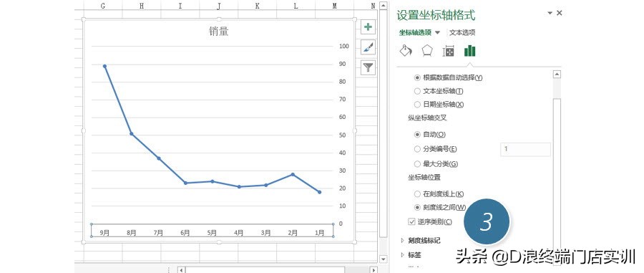Image resolution: width=644 pixels, height=273 pixels.
Task: Click the 8月 data point on line
Action: (x=132, y=133)
